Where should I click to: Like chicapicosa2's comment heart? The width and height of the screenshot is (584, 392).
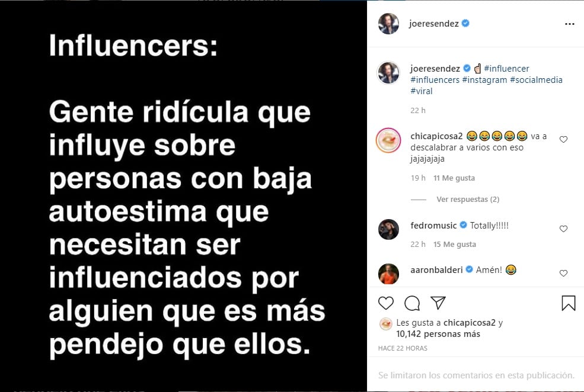(x=563, y=140)
